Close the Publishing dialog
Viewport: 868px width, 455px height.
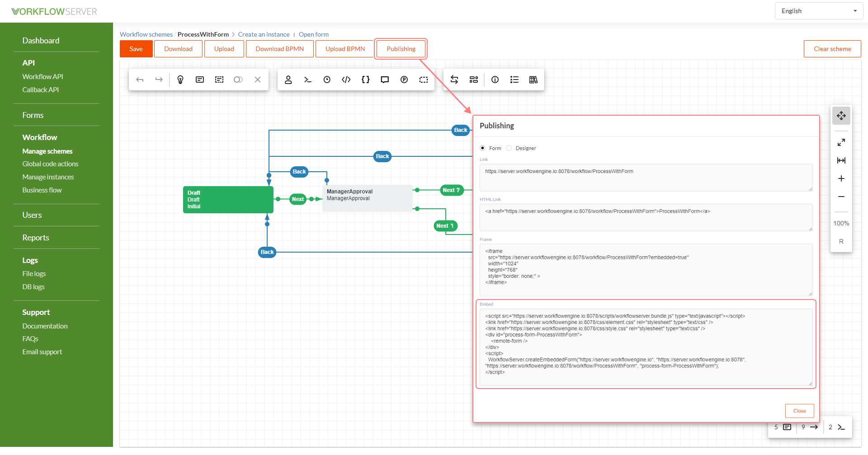tap(800, 411)
